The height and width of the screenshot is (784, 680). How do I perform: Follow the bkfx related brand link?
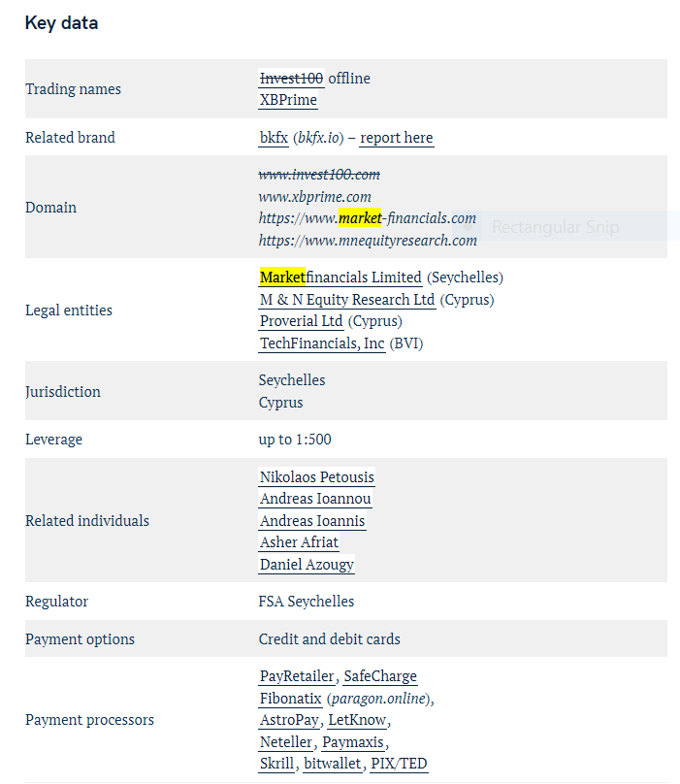(274, 138)
